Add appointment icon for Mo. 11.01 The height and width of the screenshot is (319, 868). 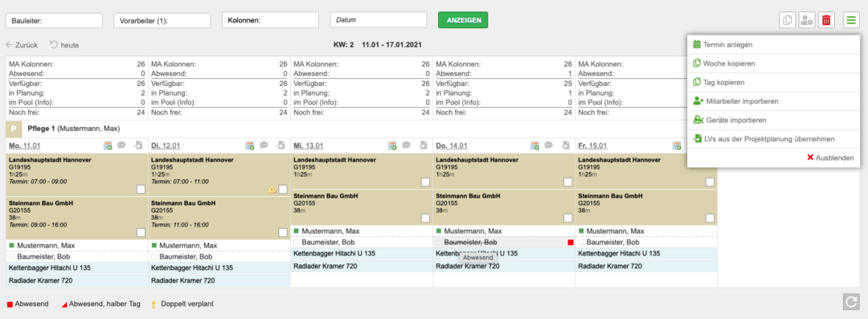108,145
